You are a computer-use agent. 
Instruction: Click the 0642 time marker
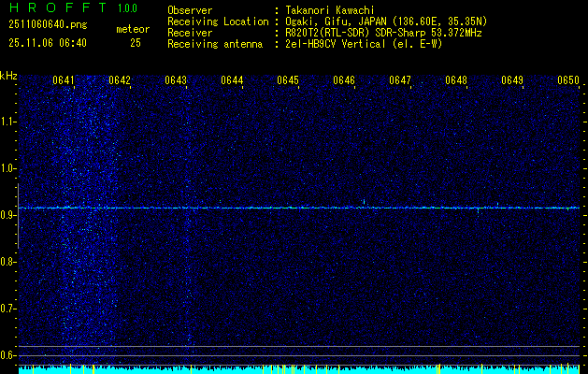(x=120, y=80)
